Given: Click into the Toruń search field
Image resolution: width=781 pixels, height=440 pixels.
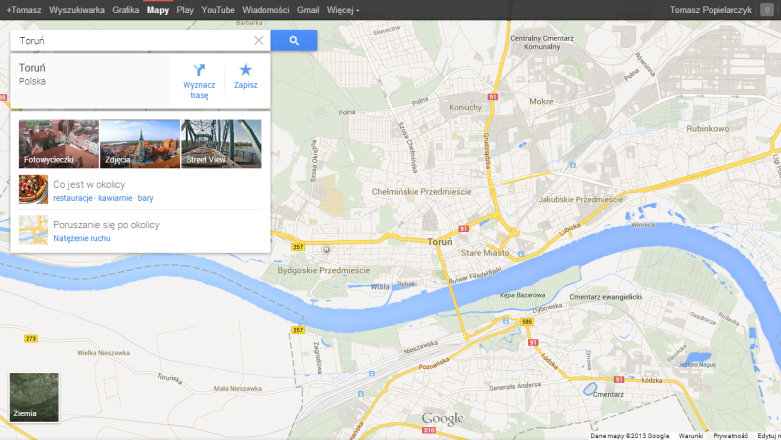Looking at the screenshot, I should click(130, 41).
